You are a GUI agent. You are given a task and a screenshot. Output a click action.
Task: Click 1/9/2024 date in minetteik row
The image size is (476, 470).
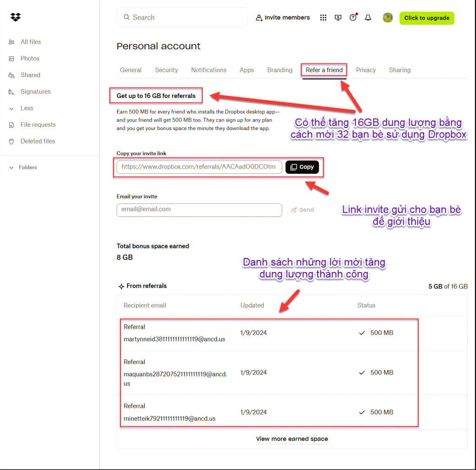pos(253,412)
